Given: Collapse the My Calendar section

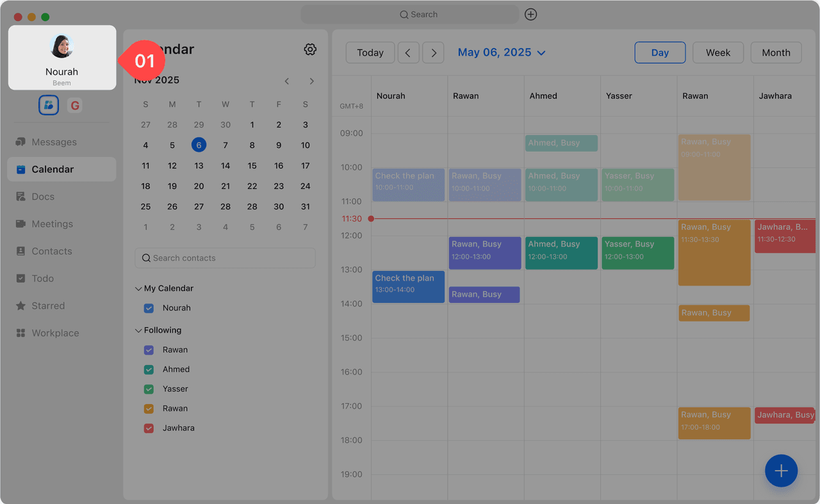Looking at the screenshot, I should tap(138, 289).
